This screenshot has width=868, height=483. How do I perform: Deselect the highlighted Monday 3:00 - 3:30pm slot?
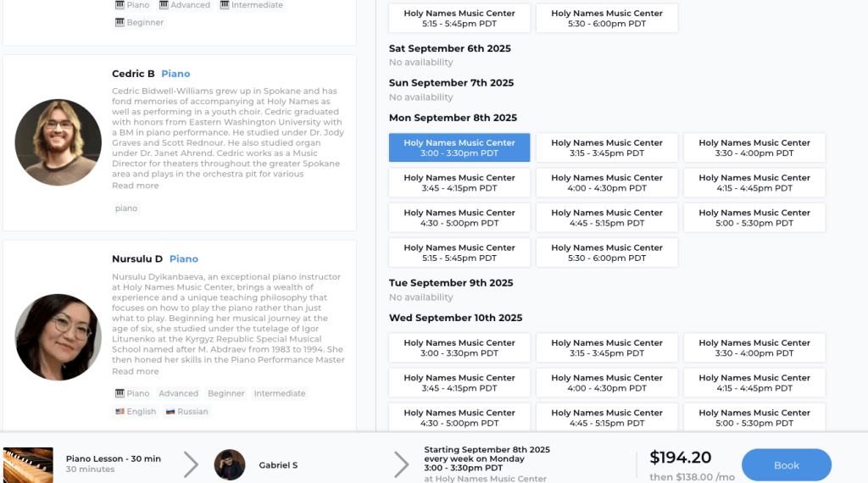click(x=459, y=148)
